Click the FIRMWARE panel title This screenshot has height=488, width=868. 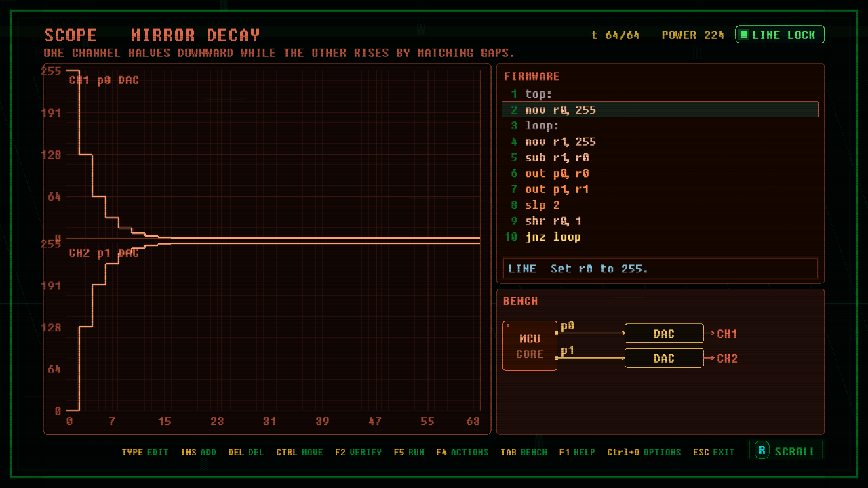click(532, 77)
